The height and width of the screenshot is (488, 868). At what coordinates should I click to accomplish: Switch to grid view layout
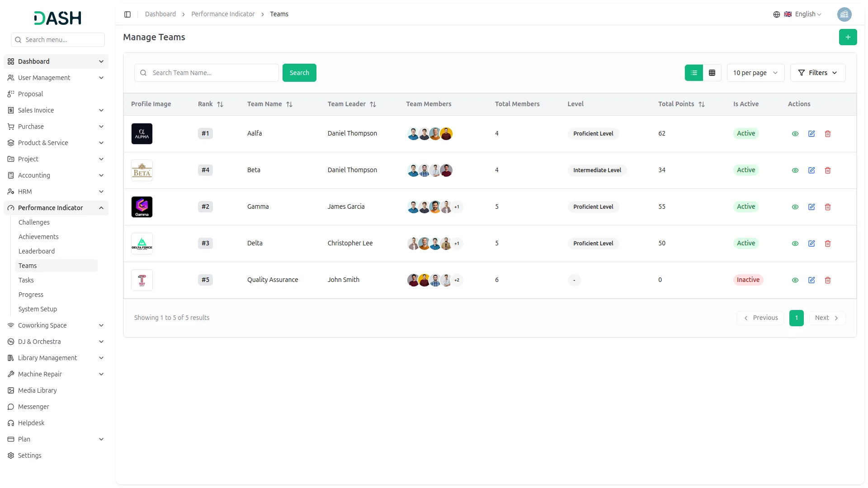(x=712, y=73)
